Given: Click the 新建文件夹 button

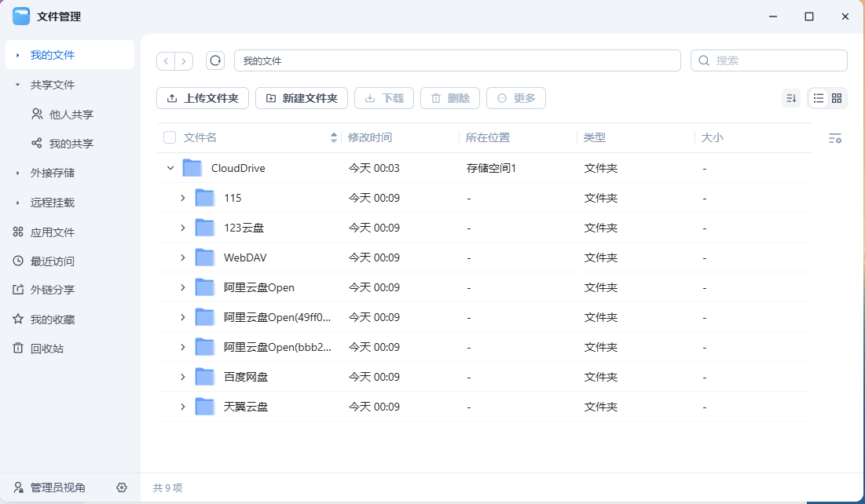Looking at the screenshot, I should 302,98.
